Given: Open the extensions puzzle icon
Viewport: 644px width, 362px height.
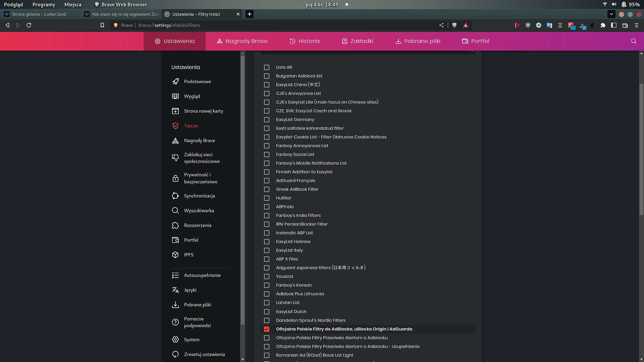Looking at the screenshot, I should tap(603, 25).
